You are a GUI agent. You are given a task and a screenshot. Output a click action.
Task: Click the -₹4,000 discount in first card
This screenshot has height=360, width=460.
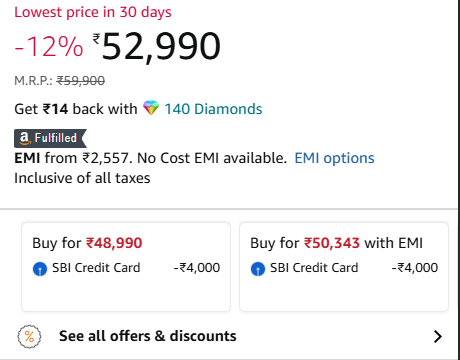click(197, 268)
